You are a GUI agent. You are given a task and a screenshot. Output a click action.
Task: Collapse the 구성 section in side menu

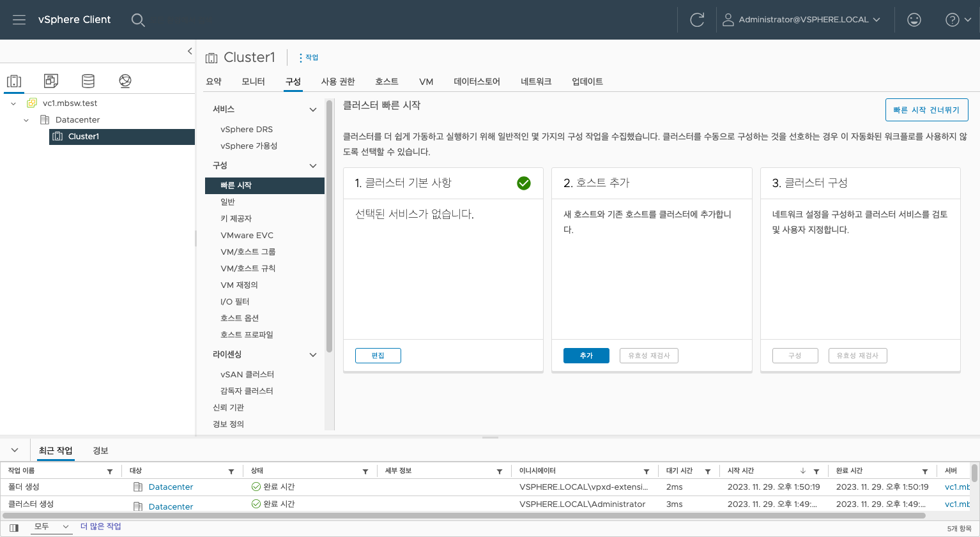(313, 166)
